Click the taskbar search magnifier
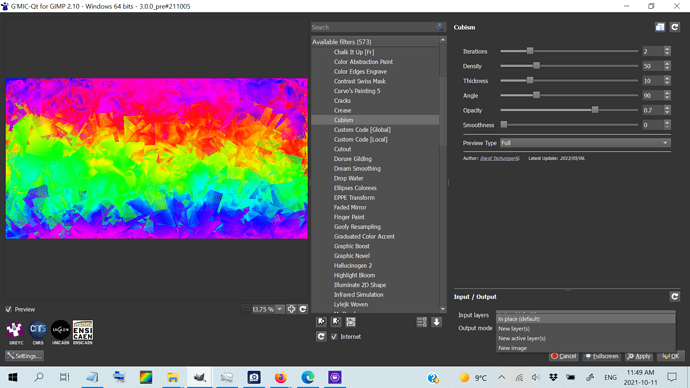 39,377
